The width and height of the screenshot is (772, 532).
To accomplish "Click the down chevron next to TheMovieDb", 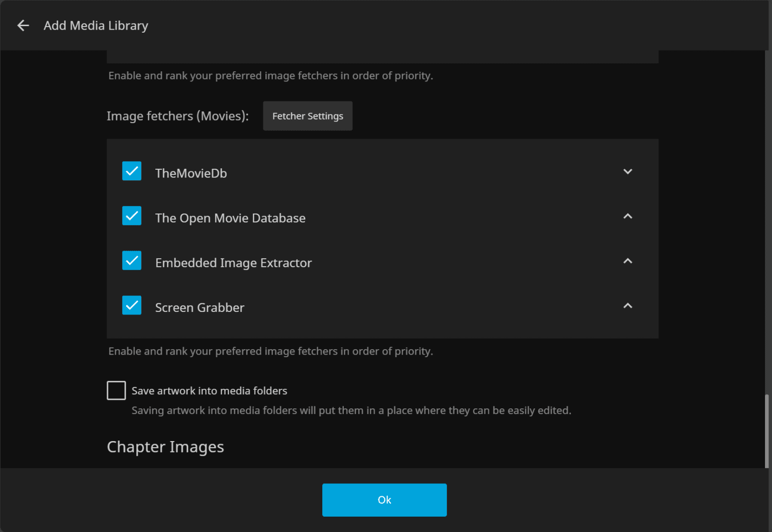I will (x=628, y=171).
